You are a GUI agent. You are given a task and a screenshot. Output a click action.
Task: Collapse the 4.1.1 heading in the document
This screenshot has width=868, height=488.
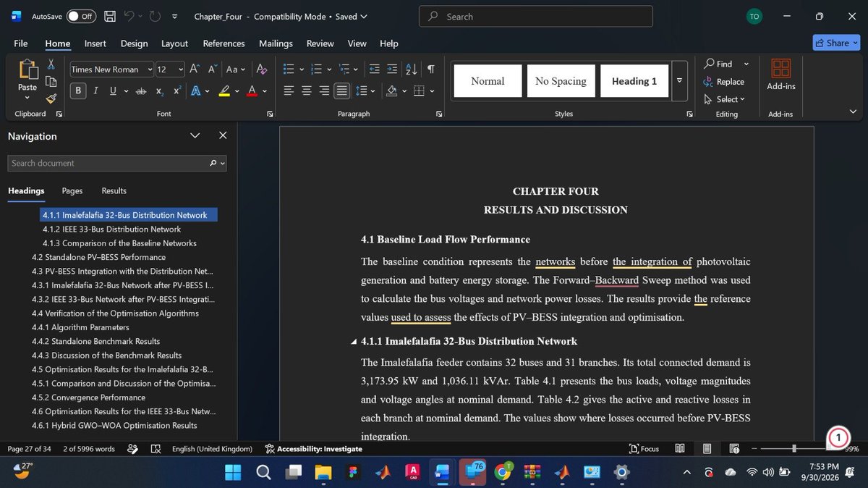click(354, 342)
